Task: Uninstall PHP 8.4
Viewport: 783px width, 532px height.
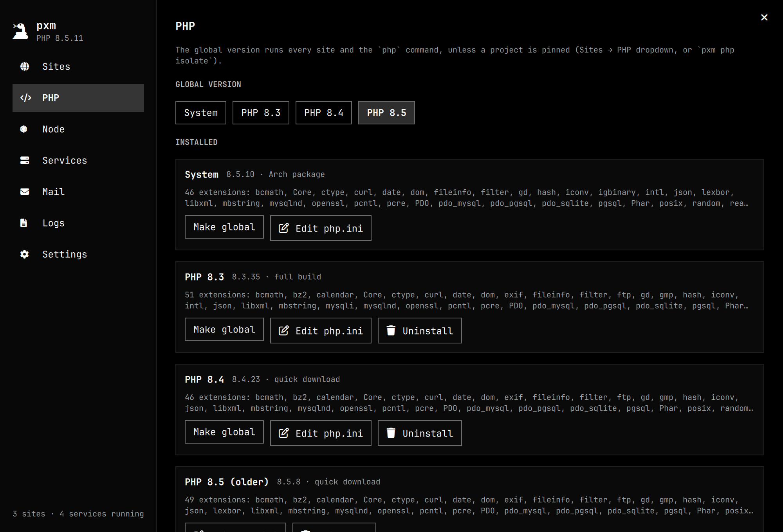Action: (x=420, y=433)
